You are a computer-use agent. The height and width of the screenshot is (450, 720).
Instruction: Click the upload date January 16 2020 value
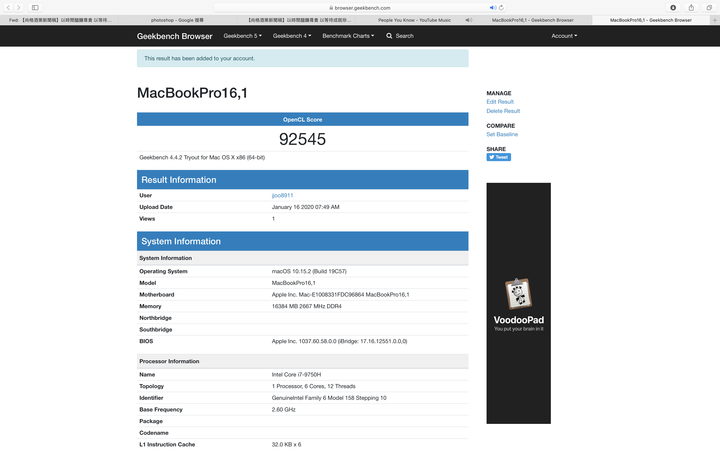(305, 207)
